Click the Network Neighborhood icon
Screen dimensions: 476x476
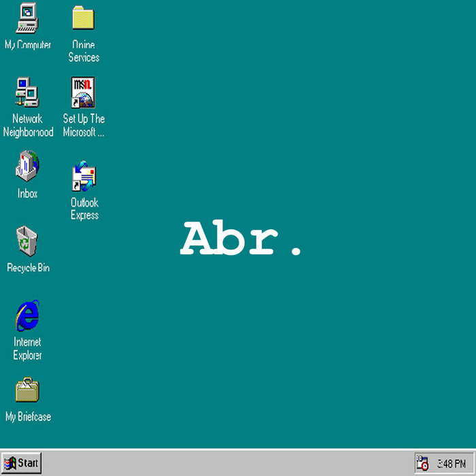pyautogui.click(x=27, y=92)
